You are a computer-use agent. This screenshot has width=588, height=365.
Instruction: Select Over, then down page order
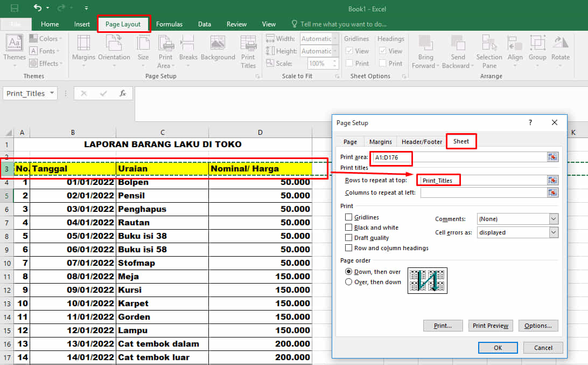[349, 282]
